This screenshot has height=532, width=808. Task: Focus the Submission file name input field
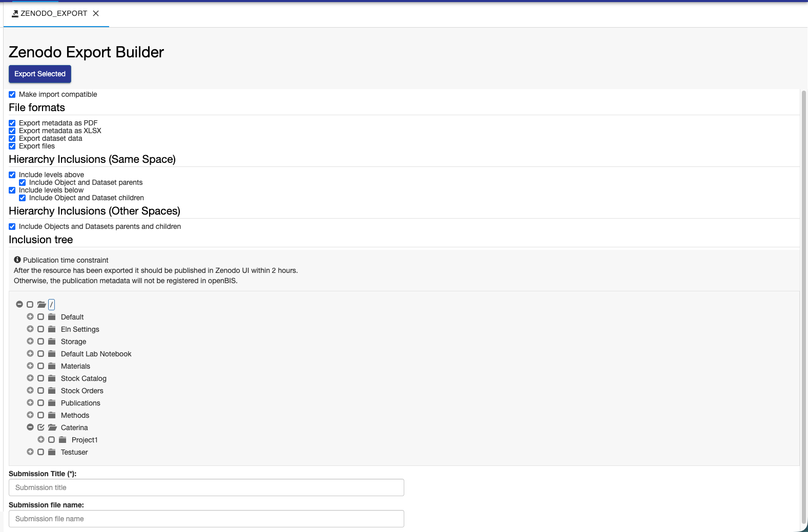coord(206,519)
